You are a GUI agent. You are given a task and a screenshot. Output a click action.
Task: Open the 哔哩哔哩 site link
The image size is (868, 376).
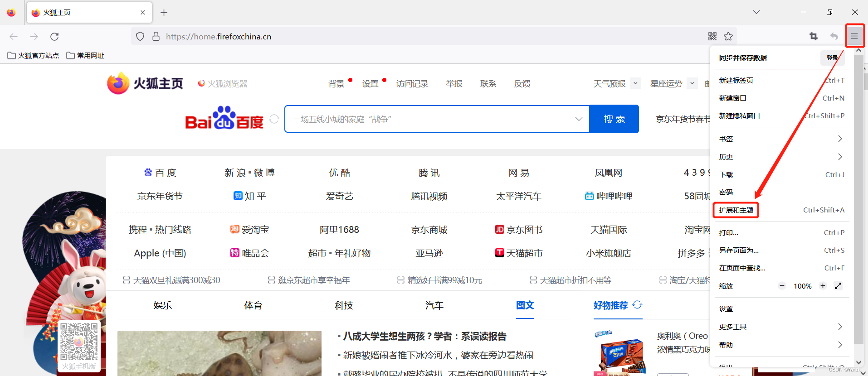coord(609,196)
